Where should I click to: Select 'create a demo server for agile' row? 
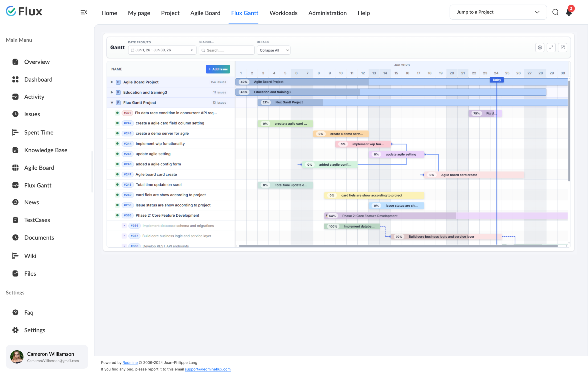point(171,133)
